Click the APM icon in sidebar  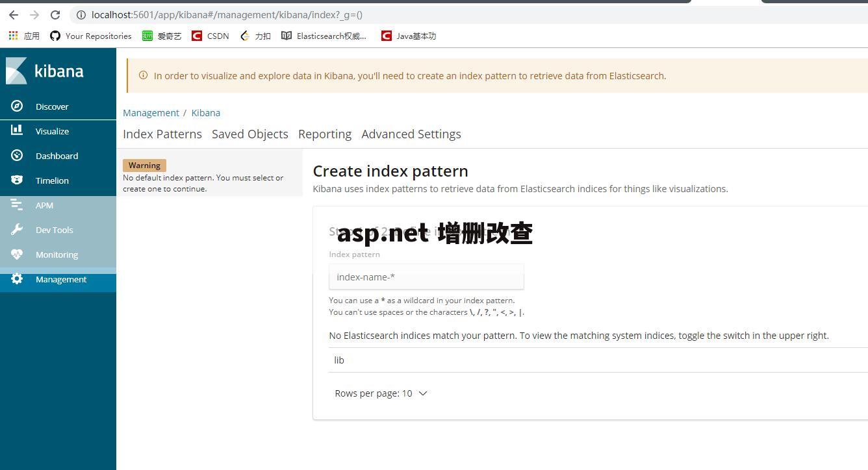[17, 204]
